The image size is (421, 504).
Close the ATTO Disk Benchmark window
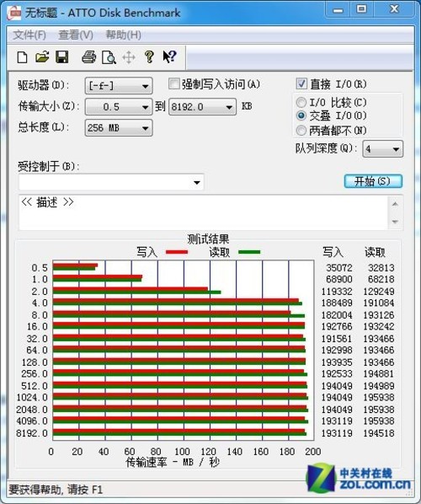[x=394, y=9]
